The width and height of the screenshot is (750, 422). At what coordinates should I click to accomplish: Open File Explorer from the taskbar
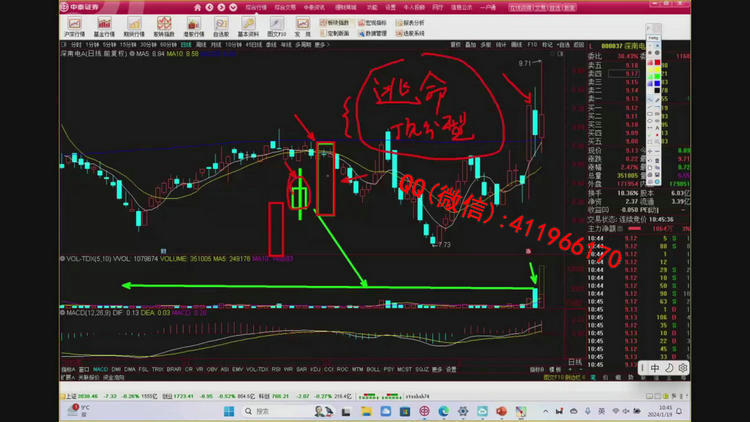click(366, 411)
